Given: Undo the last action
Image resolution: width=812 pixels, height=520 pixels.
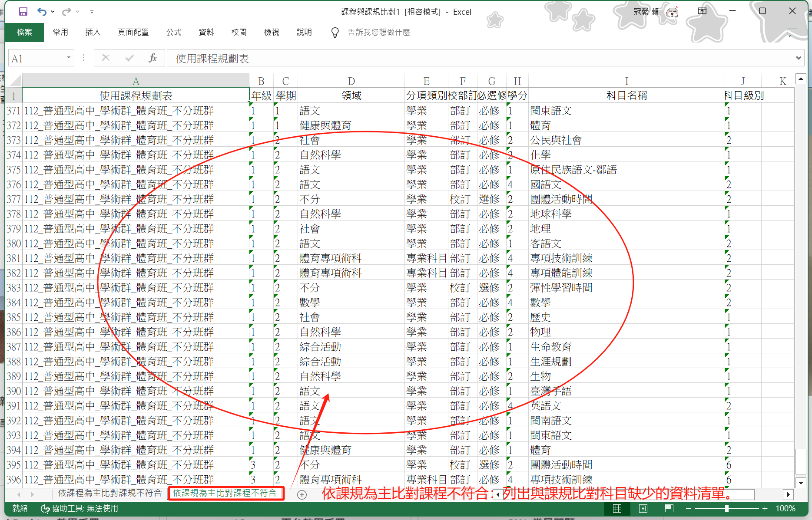Looking at the screenshot, I should [42, 12].
